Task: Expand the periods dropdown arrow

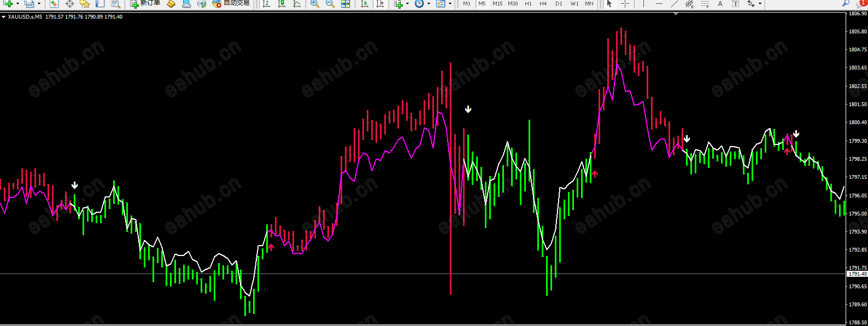Action: [429, 3]
